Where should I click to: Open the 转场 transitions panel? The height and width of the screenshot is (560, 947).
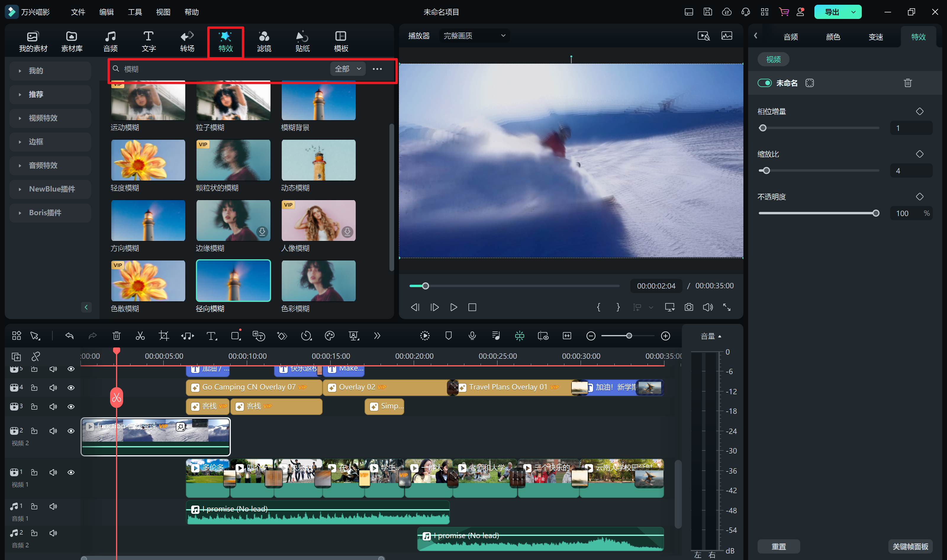click(x=187, y=41)
